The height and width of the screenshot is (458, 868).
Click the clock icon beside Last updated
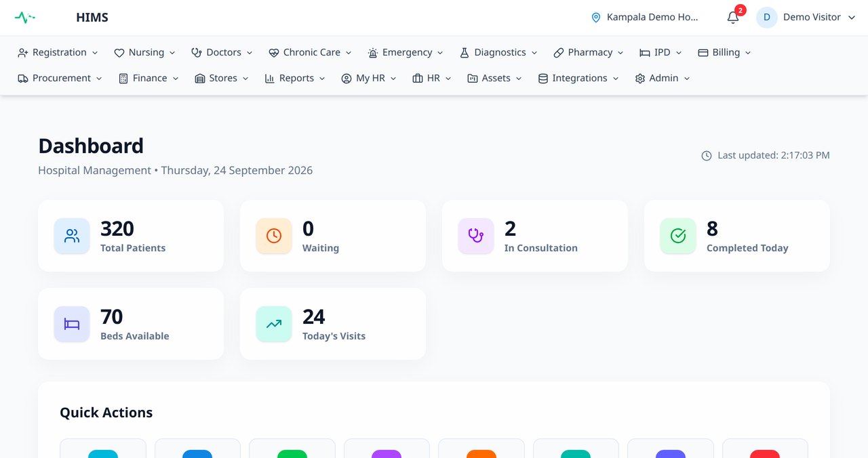click(707, 156)
